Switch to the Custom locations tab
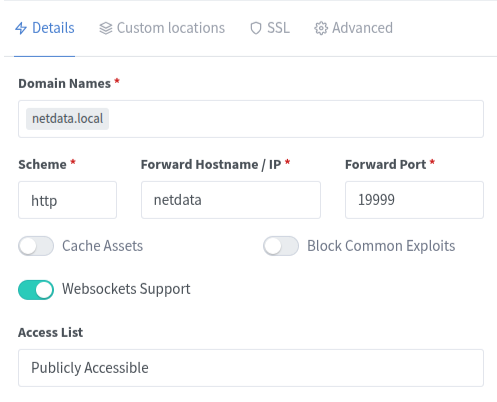The width and height of the screenshot is (497, 402). click(x=162, y=28)
